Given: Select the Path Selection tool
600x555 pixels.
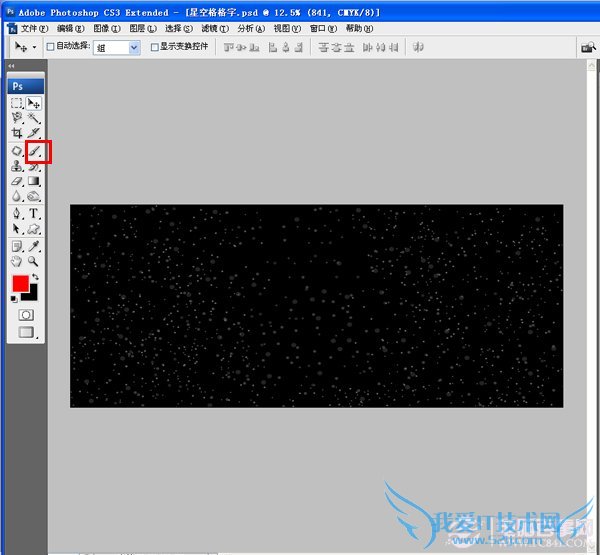Looking at the screenshot, I should pos(17,229).
